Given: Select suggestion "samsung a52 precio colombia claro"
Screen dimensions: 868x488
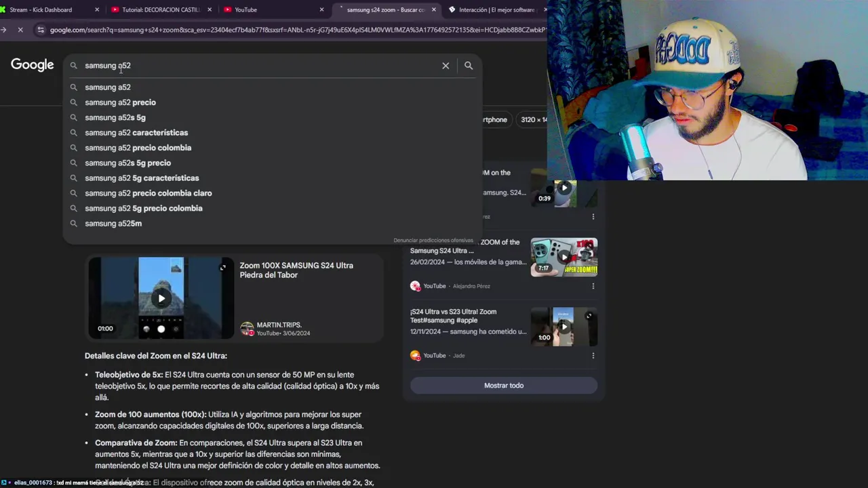Looking at the screenshot, I should point(149,193).
